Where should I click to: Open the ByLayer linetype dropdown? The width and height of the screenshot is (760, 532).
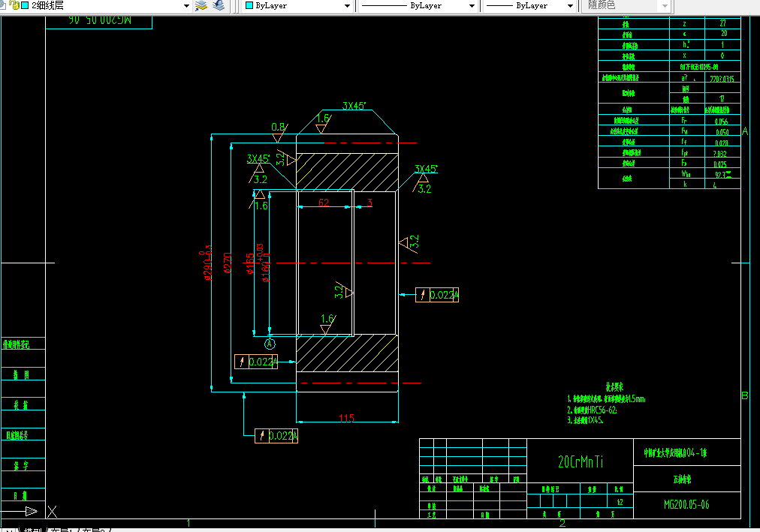pyautogui.click(x=472, y=6)
